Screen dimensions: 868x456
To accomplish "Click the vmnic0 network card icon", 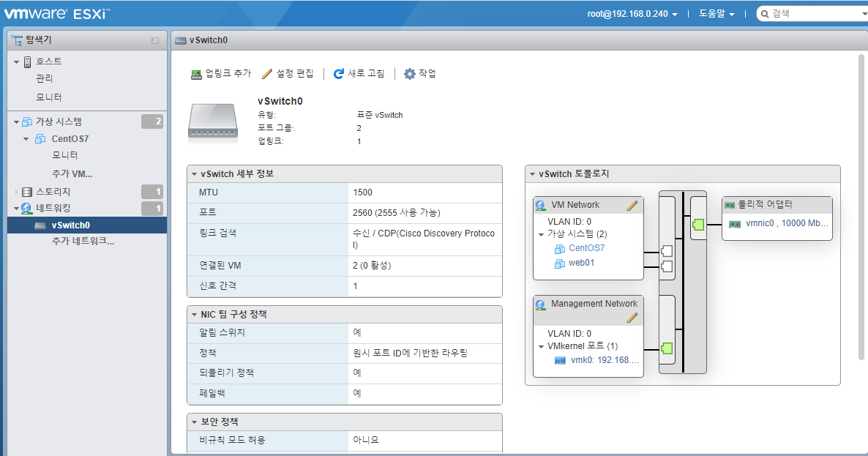I will 735,224.
